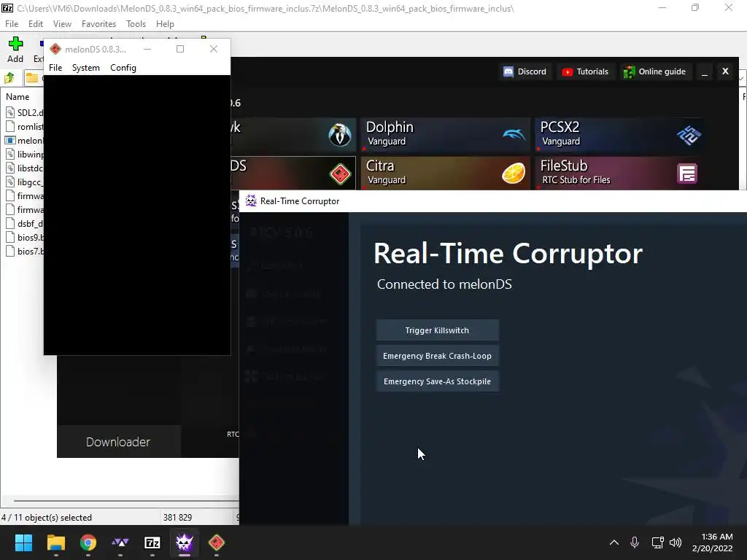Screen dimensions: 747x560
Task: Click the volume tray icon
Action: 676,542
